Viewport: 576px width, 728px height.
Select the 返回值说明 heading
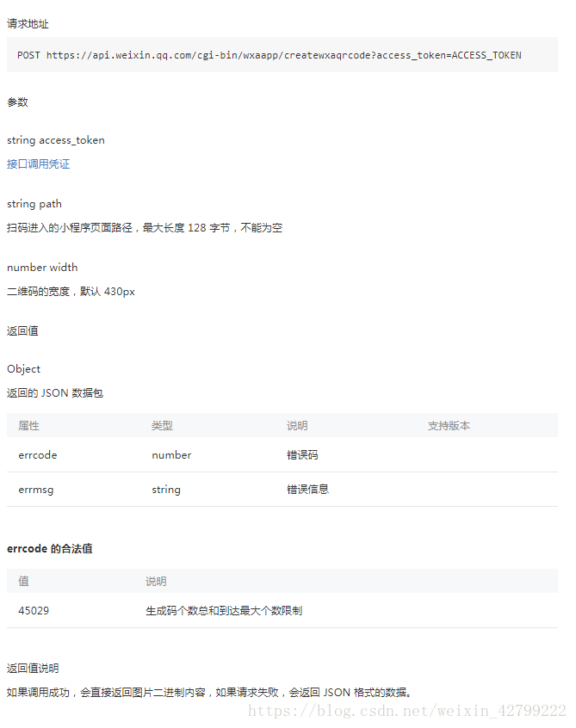click(33, 669)
